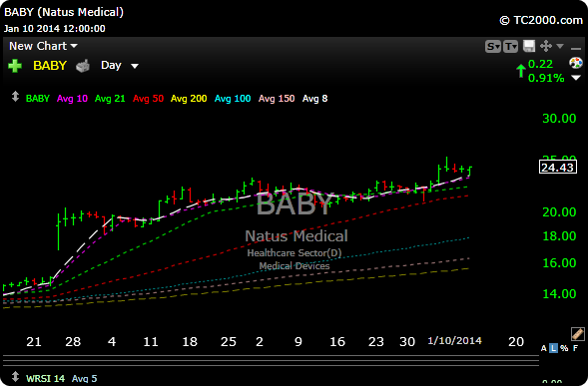Click the 0.22 net change value
The image size is (588, 386).
click(x=540, y=64)
